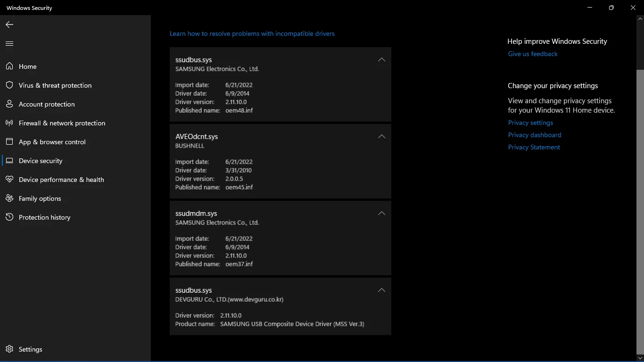Click the oem48.inf published name

click(239, 110)
